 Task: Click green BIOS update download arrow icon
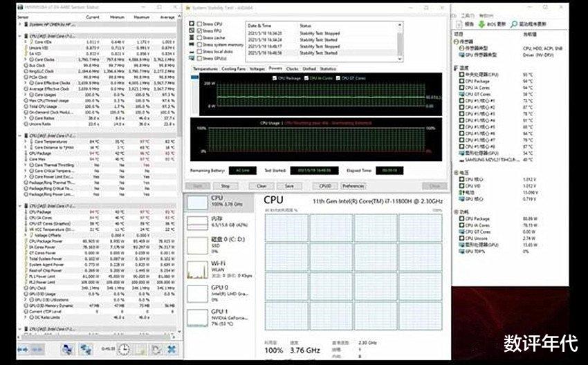pos(481,24)
